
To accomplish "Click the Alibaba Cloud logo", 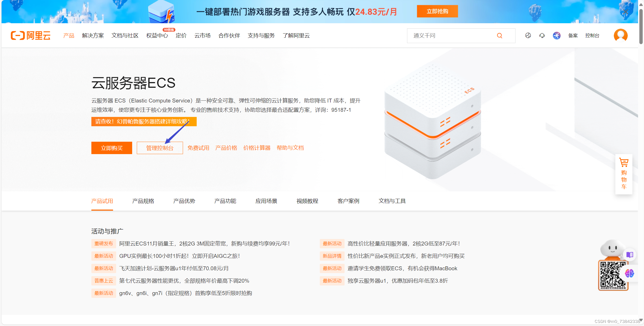I will pos(30,36).
